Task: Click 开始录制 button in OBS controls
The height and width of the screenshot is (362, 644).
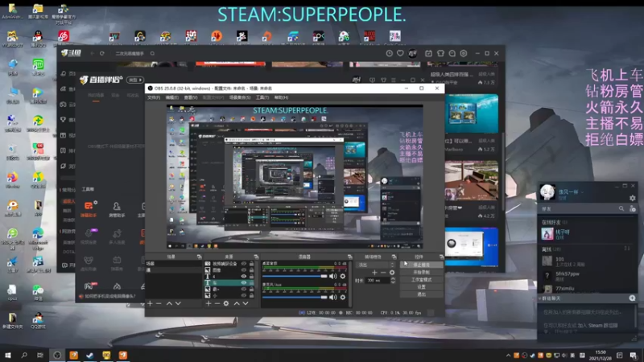Action: point(421,272)
